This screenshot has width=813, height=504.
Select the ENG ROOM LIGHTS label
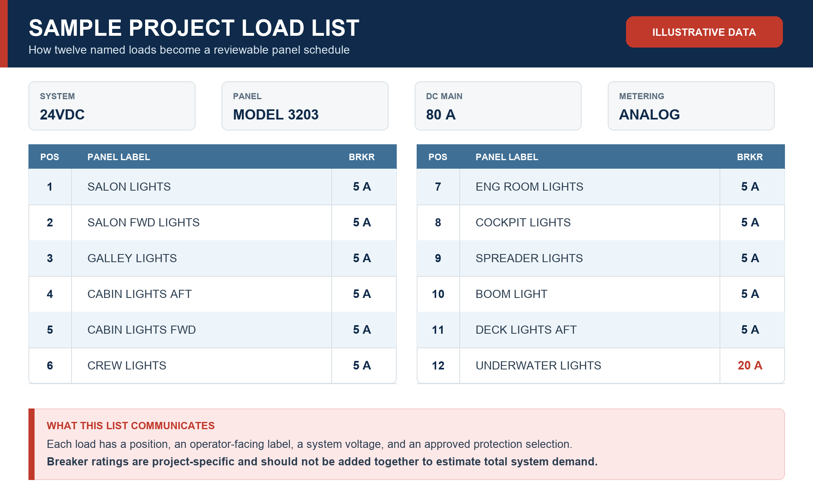click(x=529, y=187)
